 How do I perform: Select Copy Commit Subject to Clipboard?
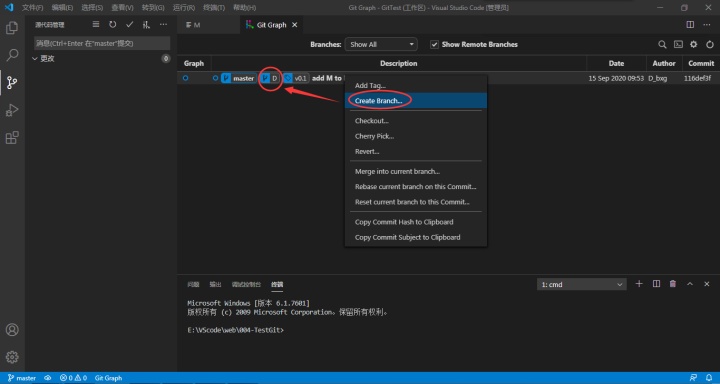pyautogui.click(x=416, y=237)
